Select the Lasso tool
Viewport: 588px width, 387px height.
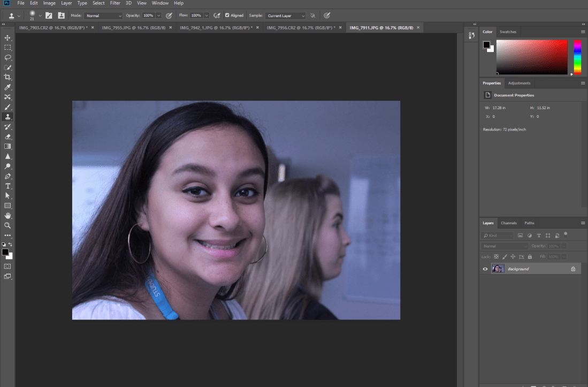click(x=7, y=57)
